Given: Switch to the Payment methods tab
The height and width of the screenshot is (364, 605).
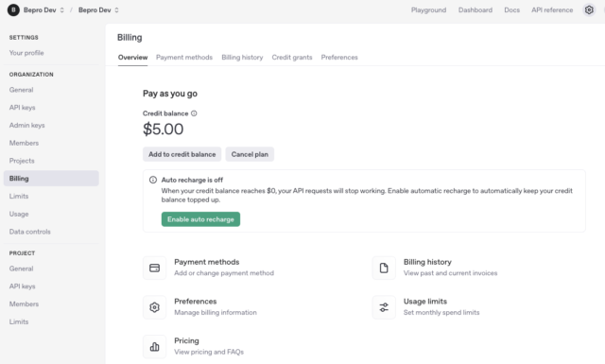Looking at the screenshot, I should pos(184,57).
